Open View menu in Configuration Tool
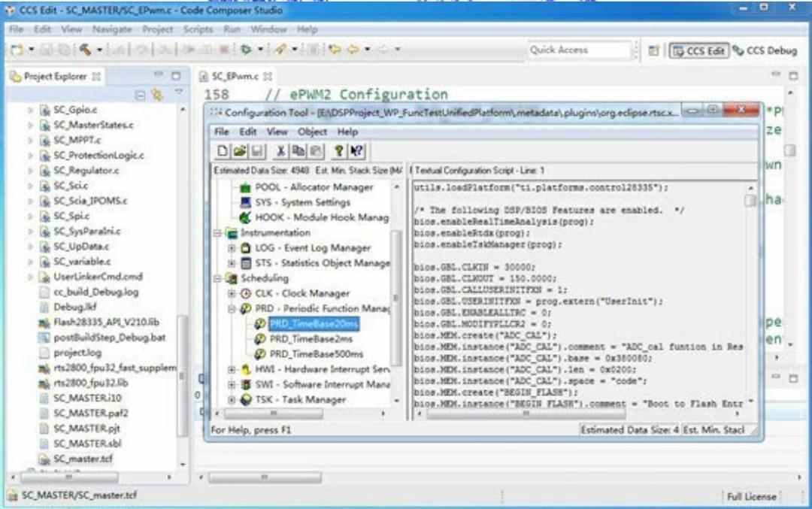Viewport: 812px width, 509px height. 277,132
